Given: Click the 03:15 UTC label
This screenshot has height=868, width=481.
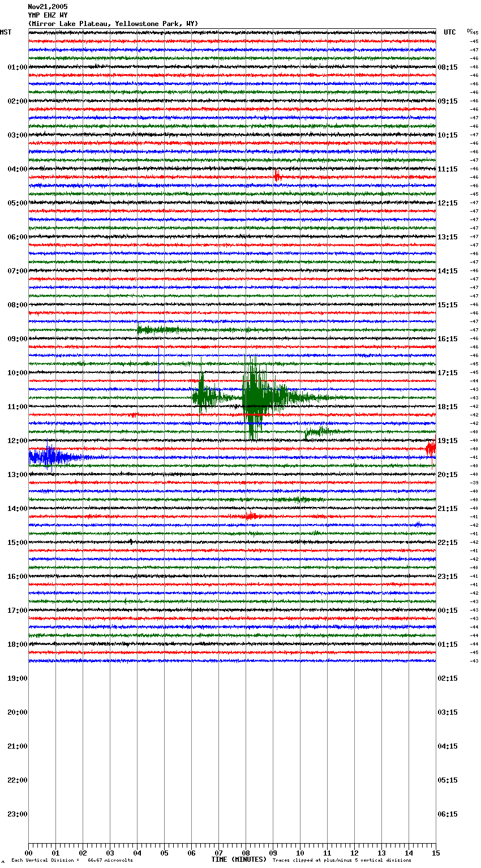Looking at the screenshot, I should [x=448, y=712].
